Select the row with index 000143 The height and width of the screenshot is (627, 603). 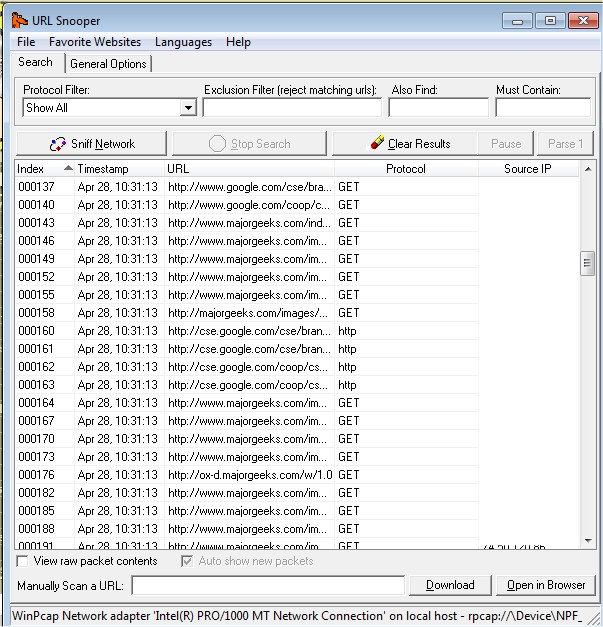point(247,223)
